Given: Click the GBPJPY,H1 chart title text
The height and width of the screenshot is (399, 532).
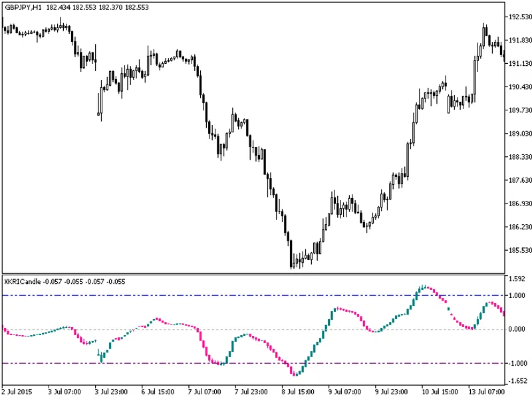Looking at the screenshot, I should point(23,7).
